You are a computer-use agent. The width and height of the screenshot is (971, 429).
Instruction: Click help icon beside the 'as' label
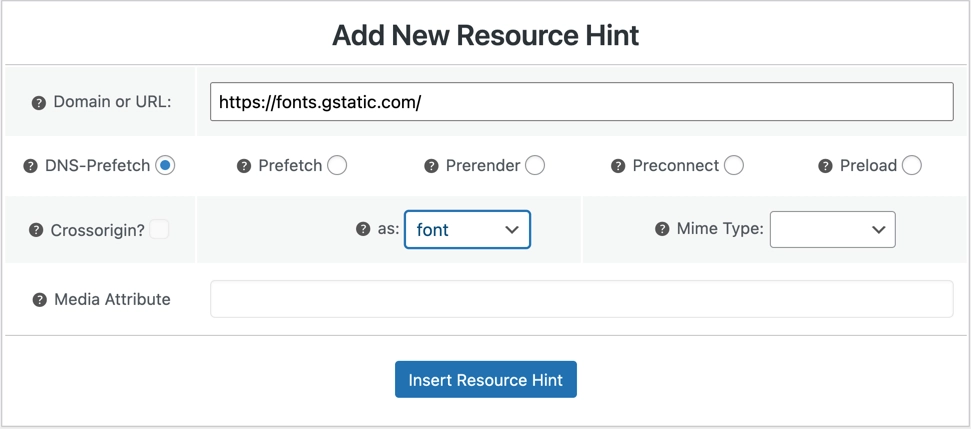pos(363,229)
